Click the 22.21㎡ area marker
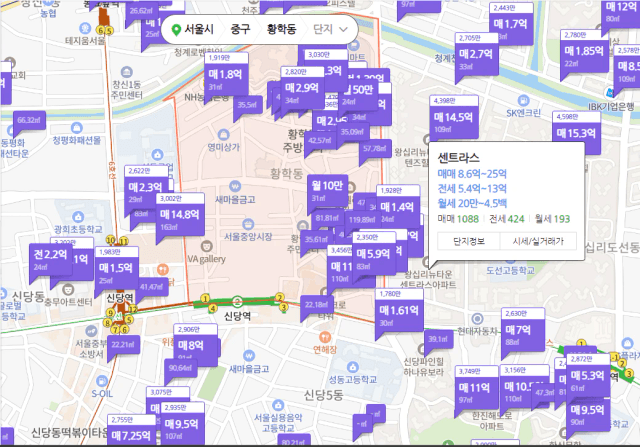Screen dimensions: 640x447 pos(123,345)
